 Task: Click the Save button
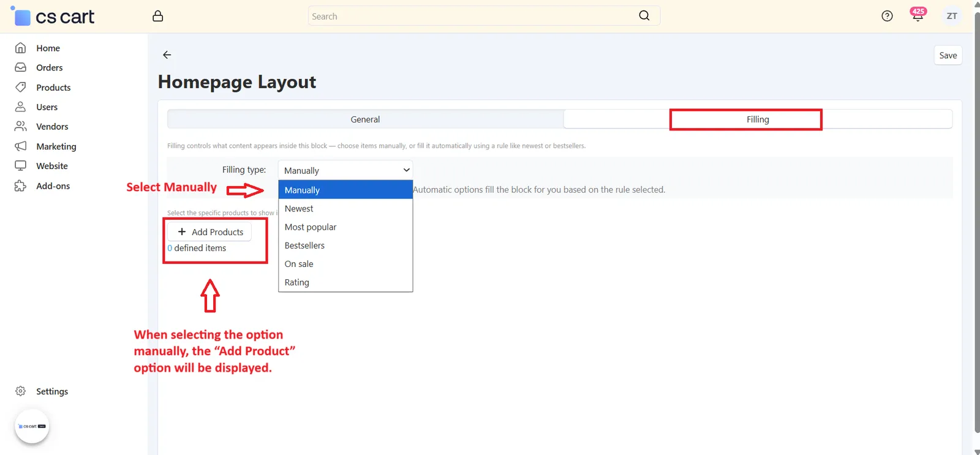coord(948,55)
